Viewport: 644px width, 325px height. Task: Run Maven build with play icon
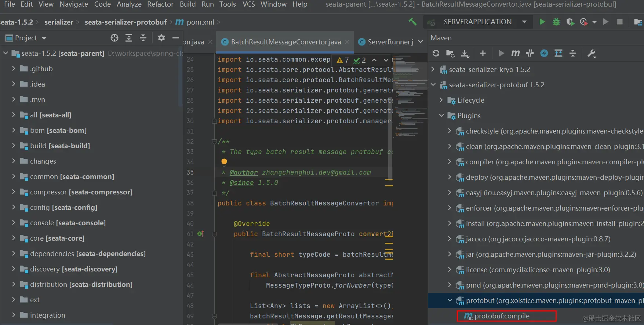tap(501, 53)
